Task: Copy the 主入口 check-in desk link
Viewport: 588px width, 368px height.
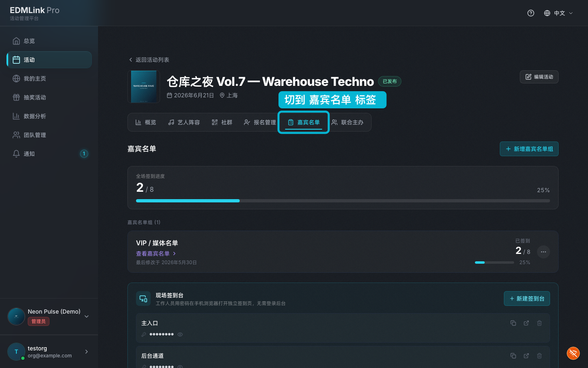Action: point(513,323)
